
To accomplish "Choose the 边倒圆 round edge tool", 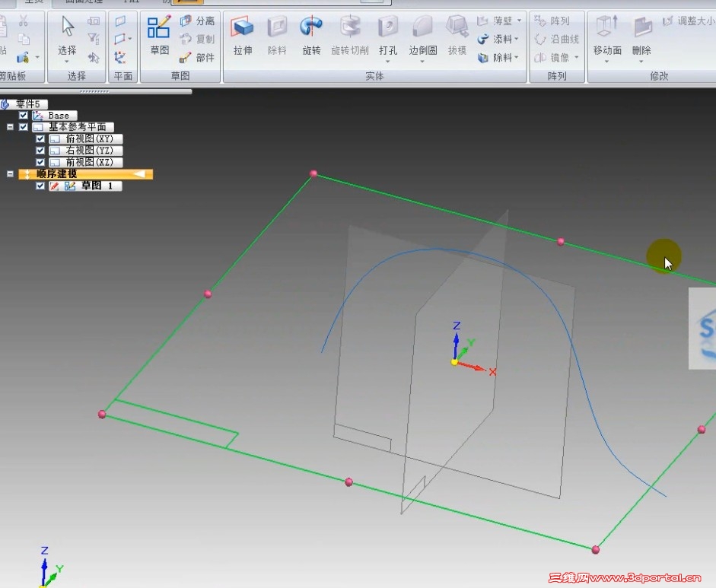I will [423, 37].
